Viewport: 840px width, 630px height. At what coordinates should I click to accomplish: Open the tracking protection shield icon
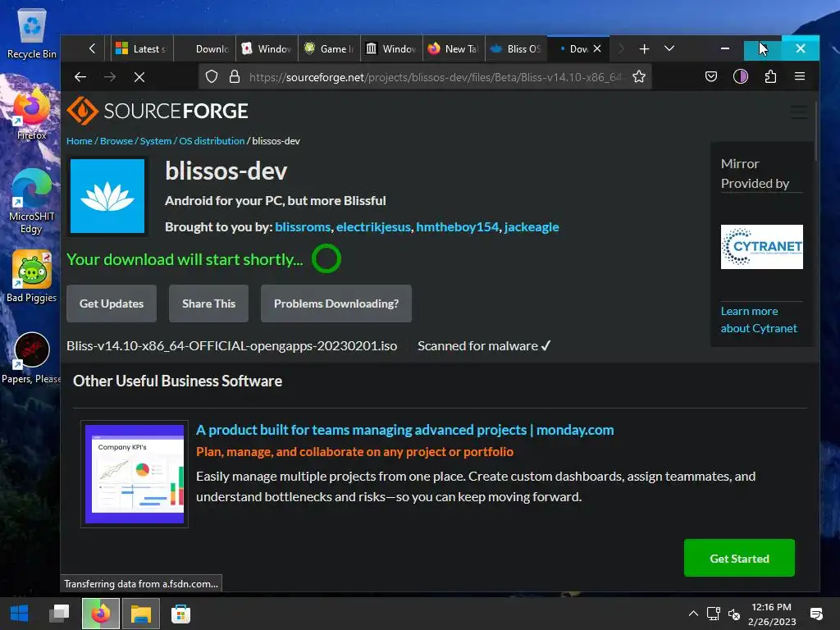pos(212,77)
